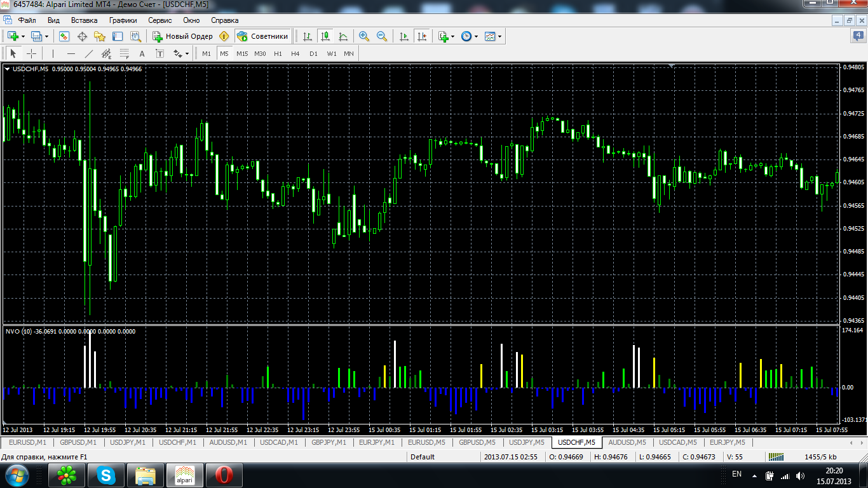Select the Vertical Line drawing tool
This screenshot has width=868, height=488.
(53, 53)
